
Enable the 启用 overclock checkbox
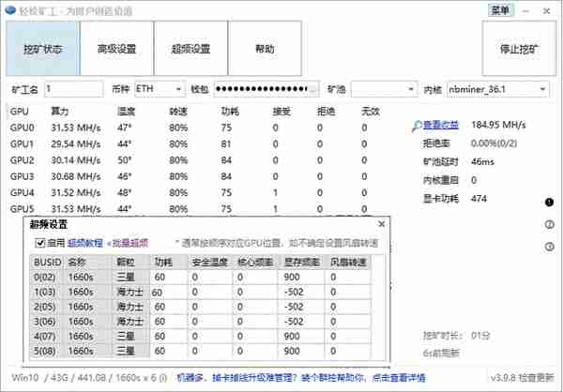(39, 243)
